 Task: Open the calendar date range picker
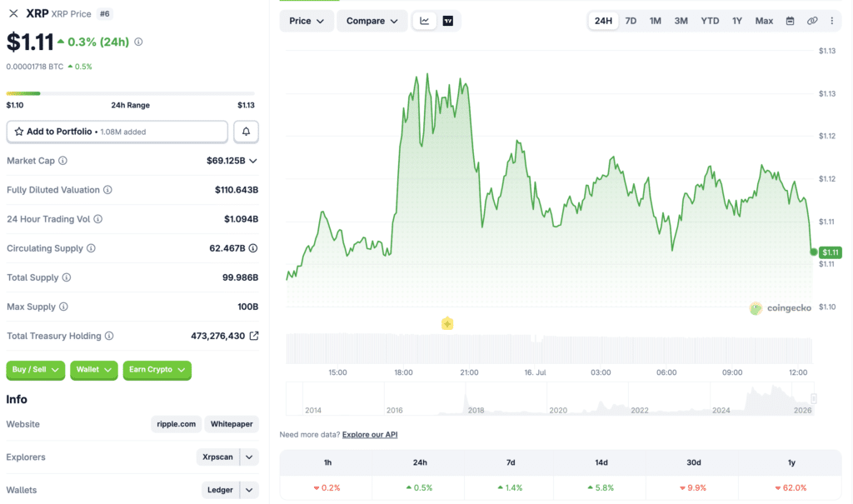[x=790, y=21]
